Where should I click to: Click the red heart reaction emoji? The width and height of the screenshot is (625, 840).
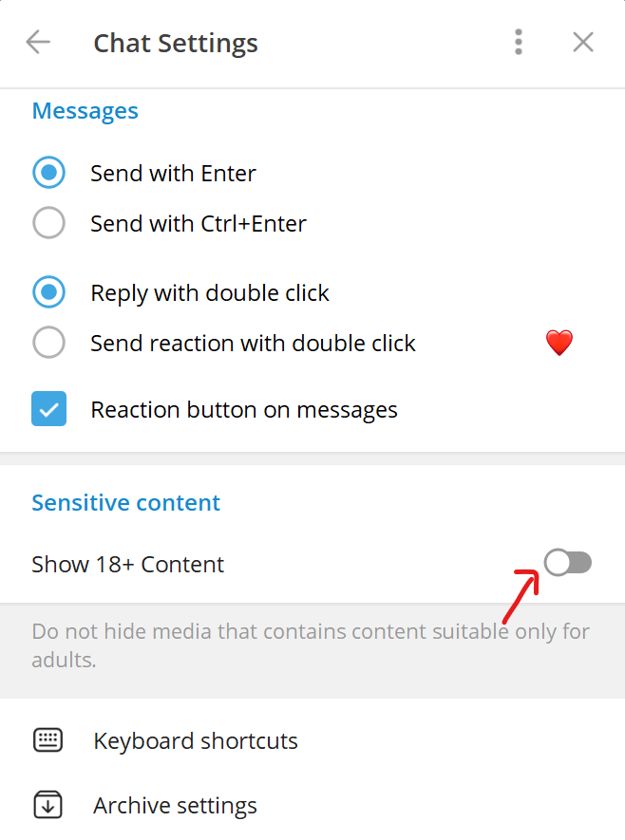[559, 344]
